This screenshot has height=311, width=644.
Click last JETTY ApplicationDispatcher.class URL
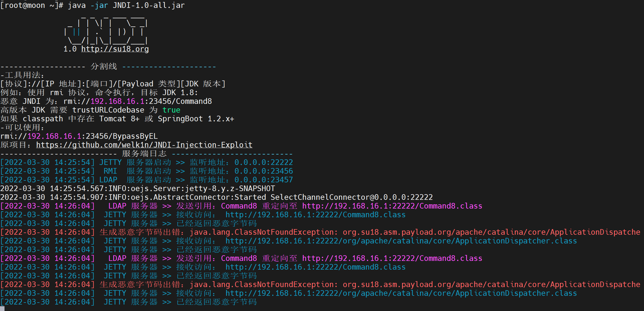tap(401, 293)
